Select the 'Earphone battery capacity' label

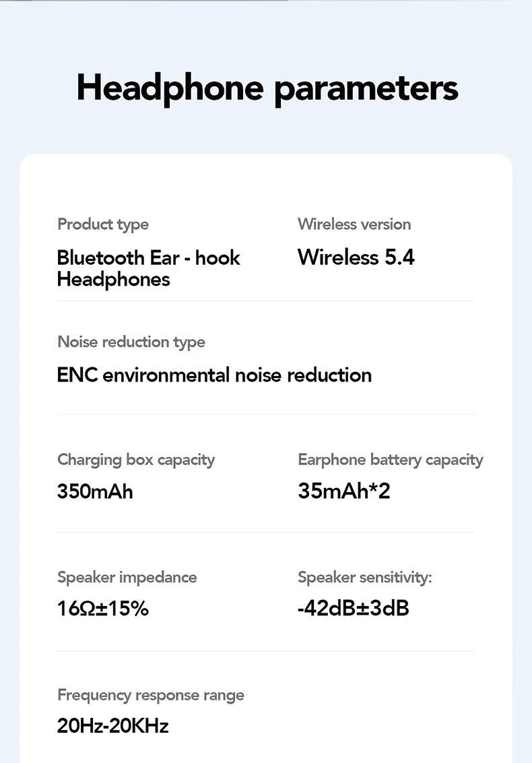click(391, 460)
